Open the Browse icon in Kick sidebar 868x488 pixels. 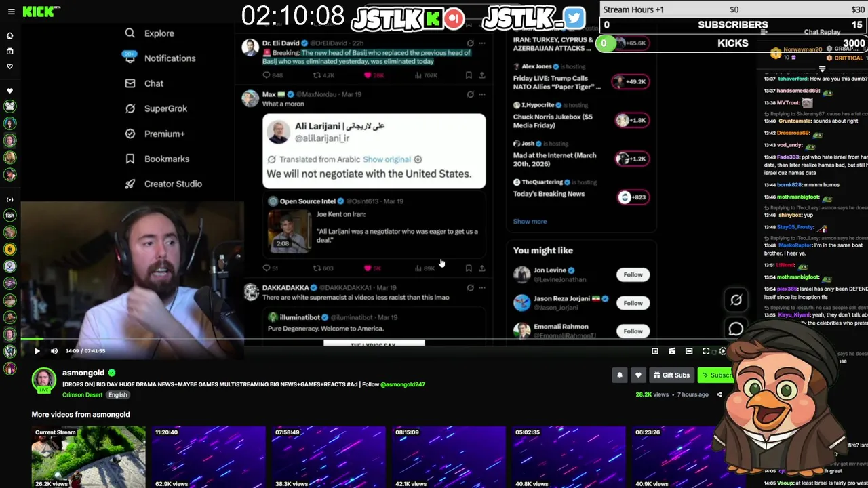[9, 51]
